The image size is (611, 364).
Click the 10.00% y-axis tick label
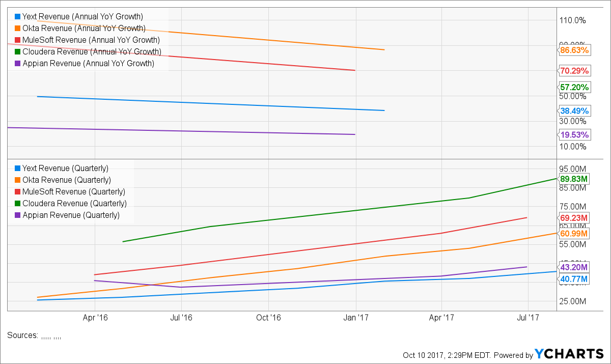573,147
